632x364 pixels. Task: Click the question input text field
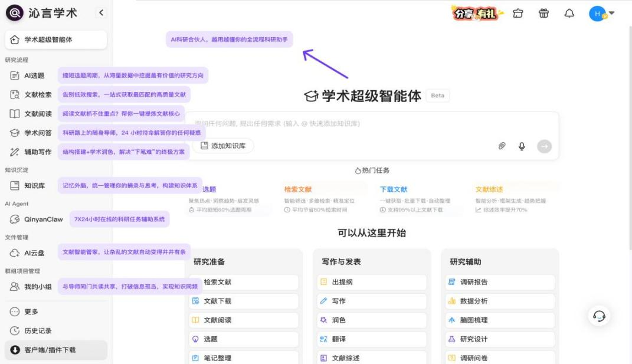coord(372,124)
